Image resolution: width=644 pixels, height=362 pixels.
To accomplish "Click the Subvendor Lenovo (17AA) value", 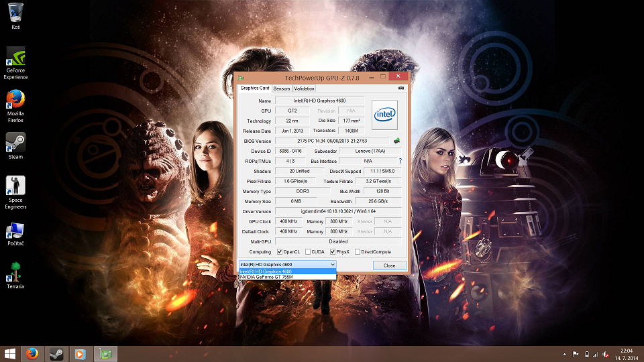I will pos(370,151).
